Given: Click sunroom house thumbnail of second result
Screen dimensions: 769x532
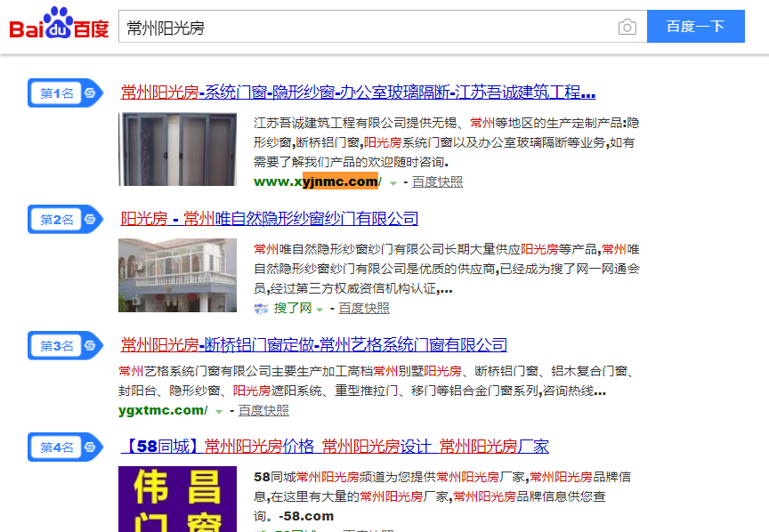Looking at the screenshot, I should click(x=177, y=275).
